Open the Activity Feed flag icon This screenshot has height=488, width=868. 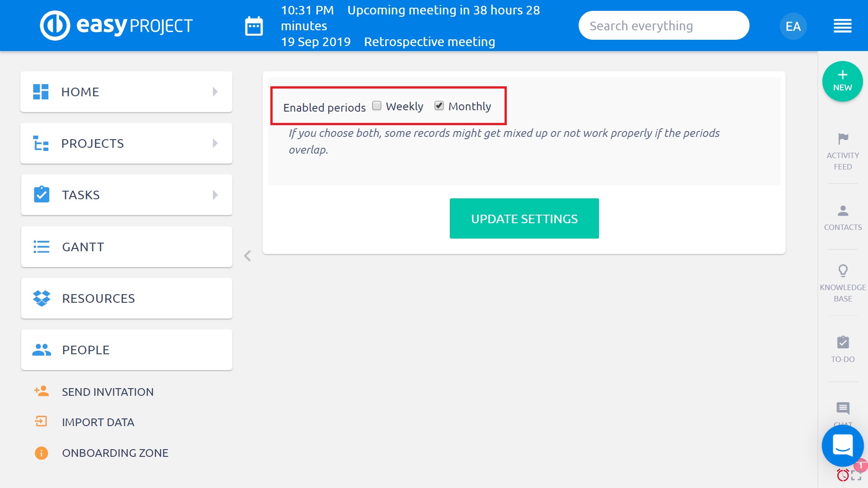click(x=843, y=138)
